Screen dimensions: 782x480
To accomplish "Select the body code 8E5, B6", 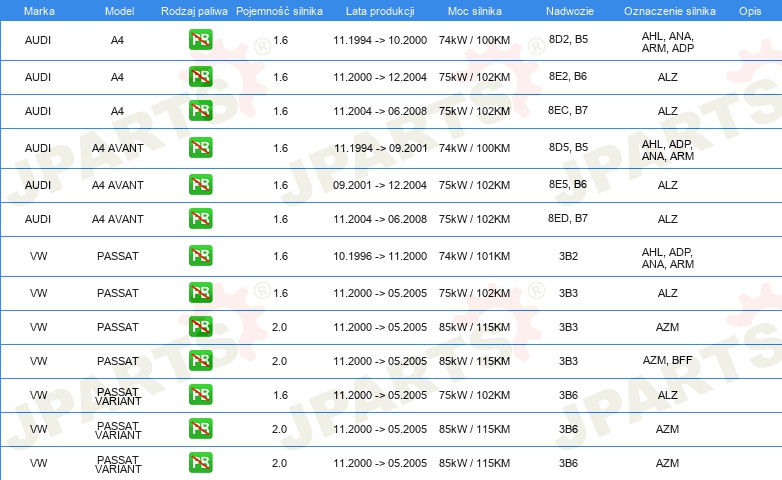I will tap(568, 184).
